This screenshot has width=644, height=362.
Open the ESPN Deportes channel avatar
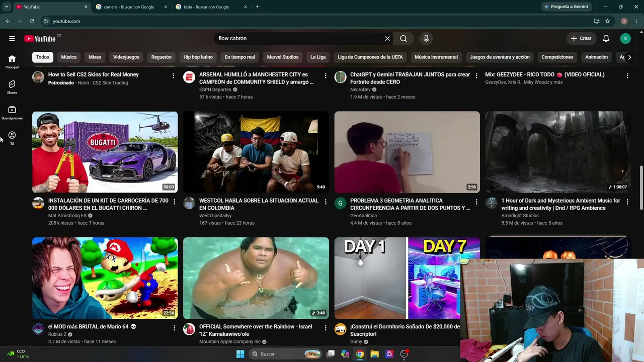[x=189, y=77]
